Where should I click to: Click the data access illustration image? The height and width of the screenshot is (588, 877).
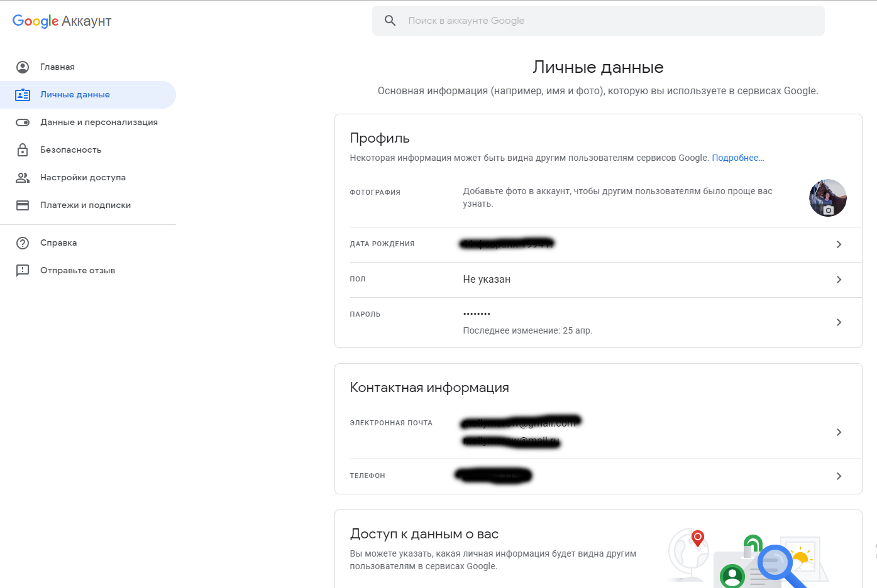(748, 558)
